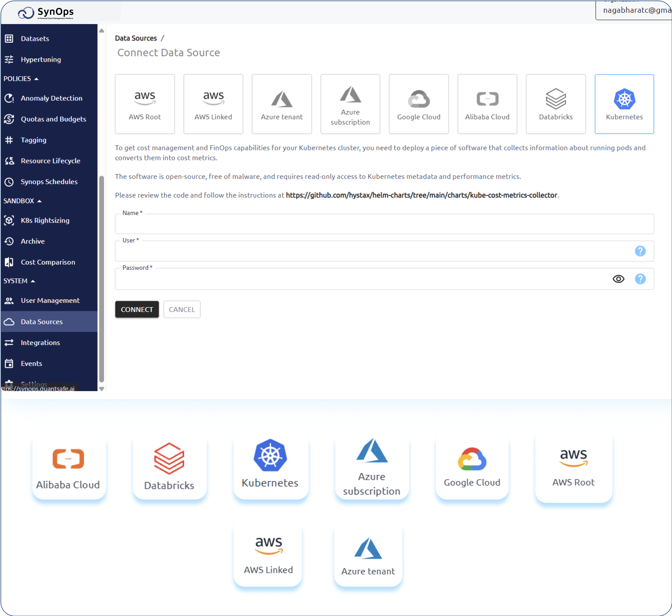This screenshot has width=672, height=616.
Task: Open Integrations from the sidebar
Action: pyautogui.click(x=40, y=342)
